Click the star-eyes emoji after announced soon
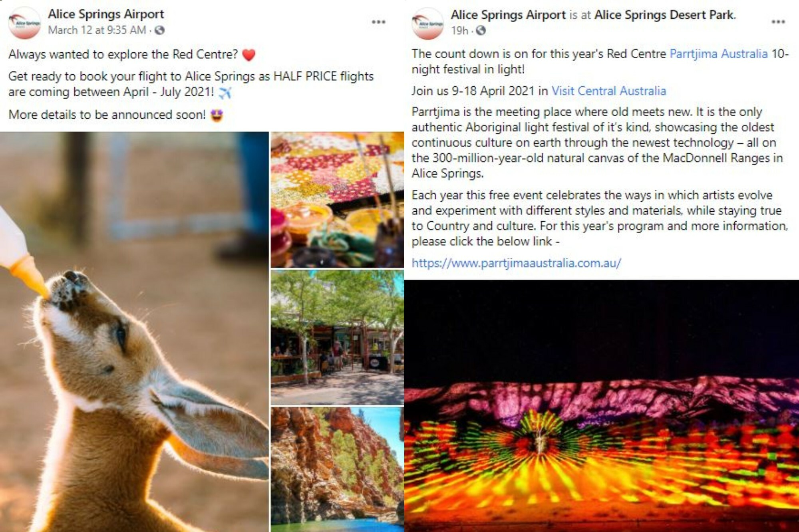 (x=217, y=115)
